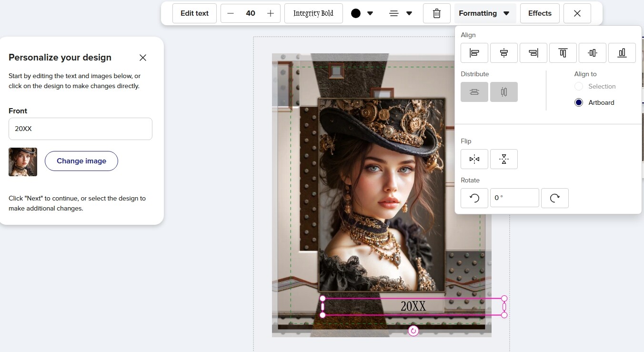Delete selected text with trash icon
The width and height of the screenshot is (644, 352).
click(437, 13)
